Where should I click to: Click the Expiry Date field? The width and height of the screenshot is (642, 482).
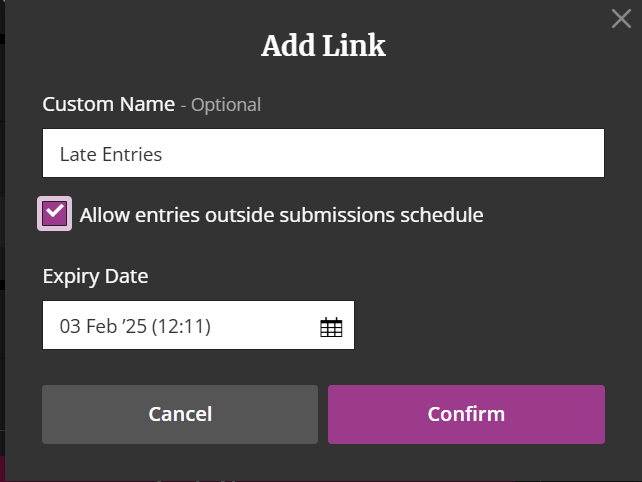pyautogui.click(x=198, y=325)
